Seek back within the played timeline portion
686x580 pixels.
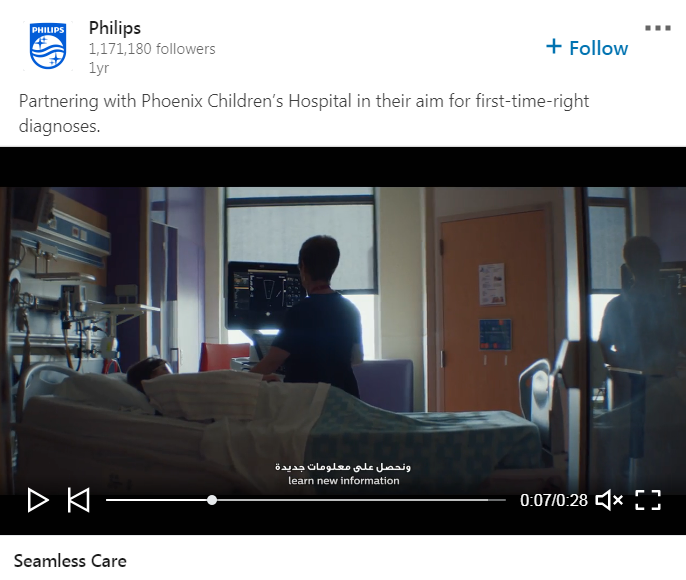pos(156,500)
